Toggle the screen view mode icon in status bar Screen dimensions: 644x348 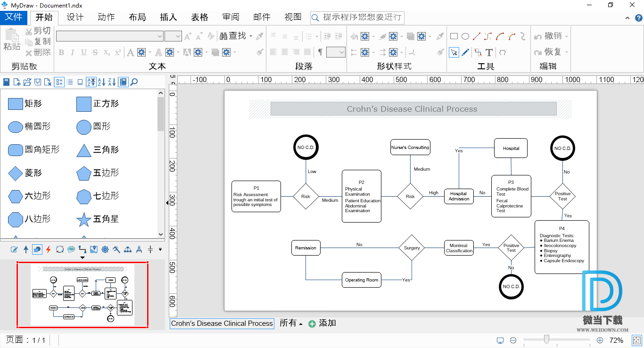click(500, 340)
